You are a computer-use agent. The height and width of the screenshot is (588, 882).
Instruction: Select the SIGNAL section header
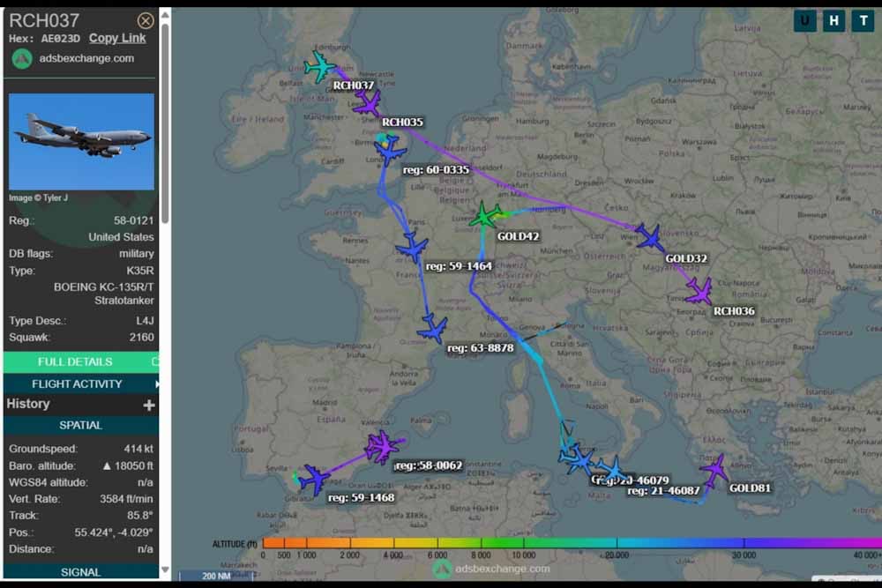click(x=80, y=572)
